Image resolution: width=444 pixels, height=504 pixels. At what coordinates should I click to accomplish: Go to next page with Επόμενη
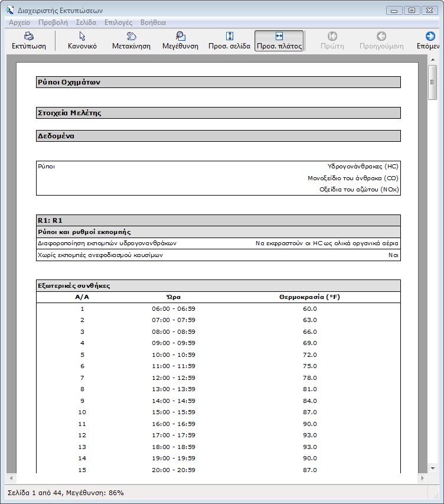pos(429,37)
